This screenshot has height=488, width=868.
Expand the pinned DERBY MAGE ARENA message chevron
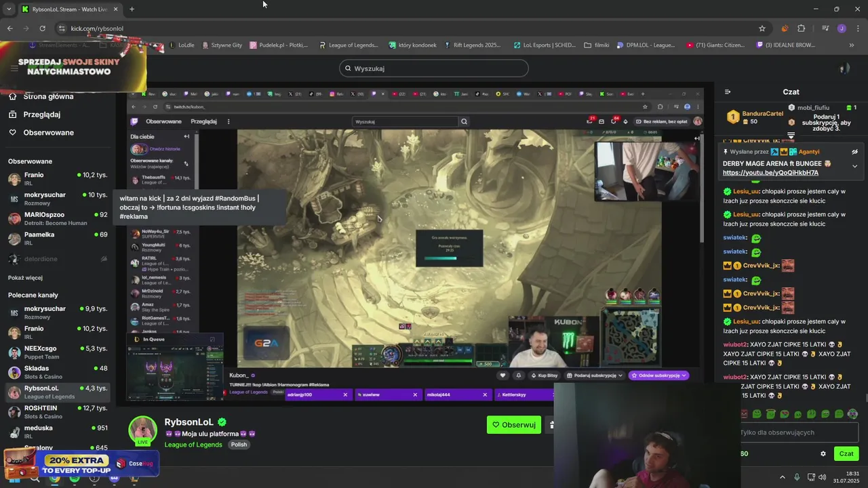[x=854, y=166]
